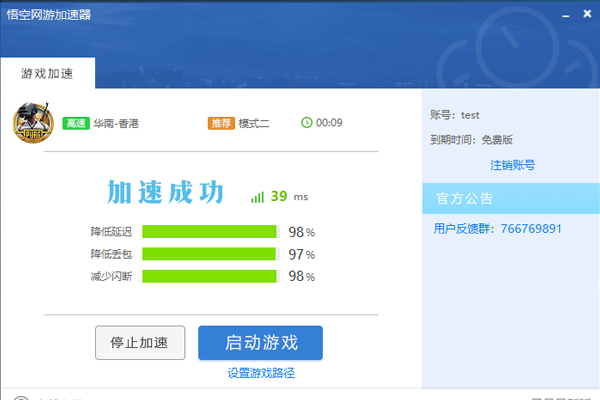The height and width of the screenshot is (400, 600).
Task: Click the 到期时间: 免费版 text
Action: coord(471,140)
